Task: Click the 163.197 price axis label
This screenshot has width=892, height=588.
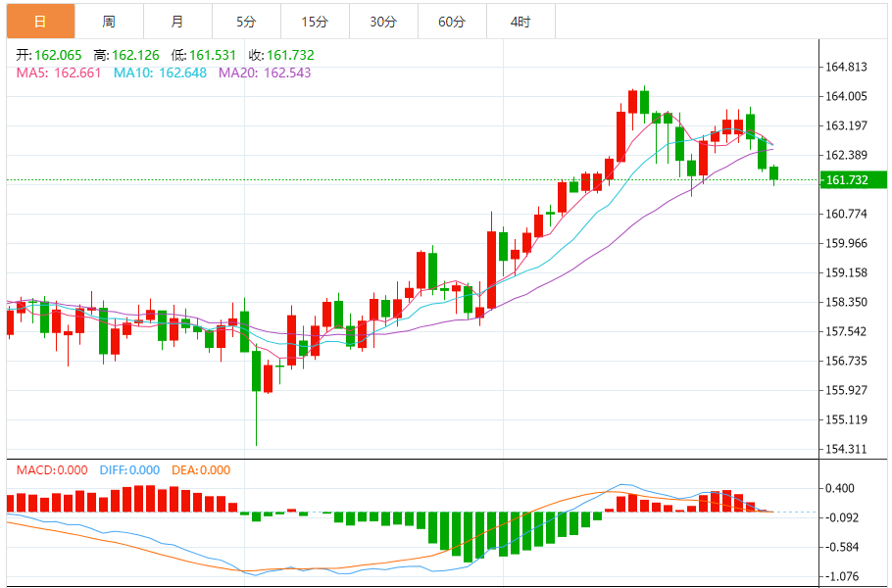Action: 847,125
